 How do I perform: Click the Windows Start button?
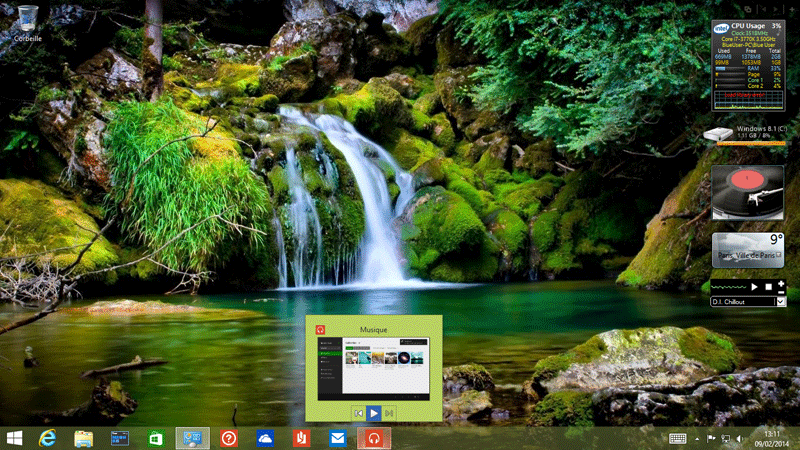coord(14,438)
